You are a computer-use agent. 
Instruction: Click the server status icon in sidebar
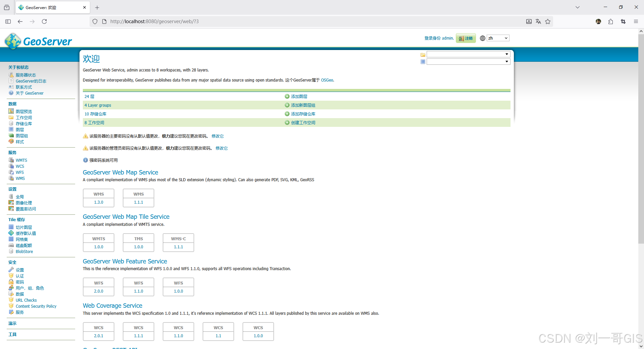pos(11,75)
